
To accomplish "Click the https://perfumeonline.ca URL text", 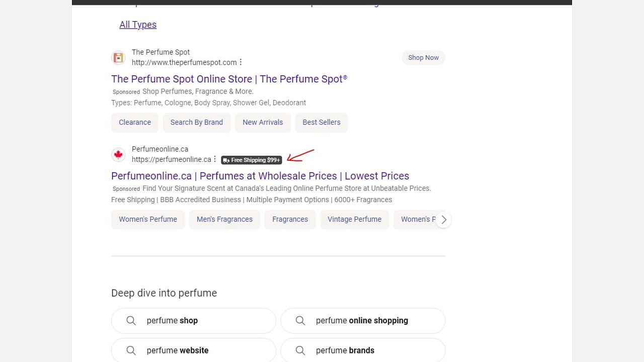I will (172, 159).
